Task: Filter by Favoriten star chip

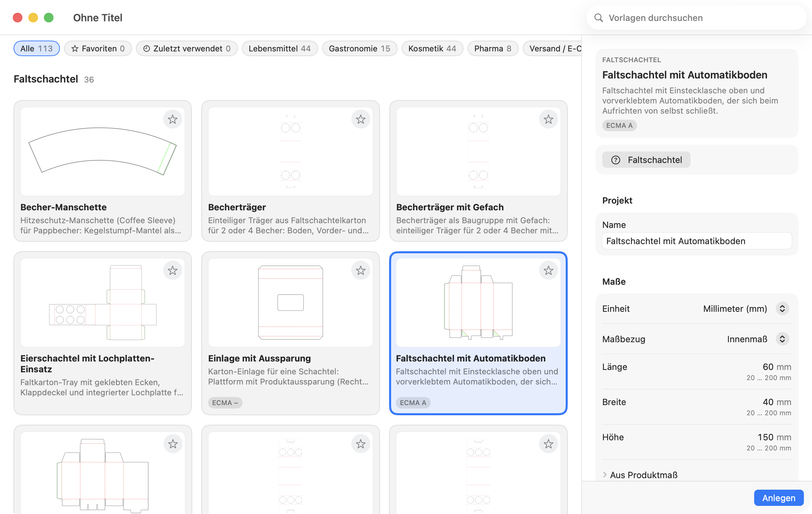Action: point(98,48)
